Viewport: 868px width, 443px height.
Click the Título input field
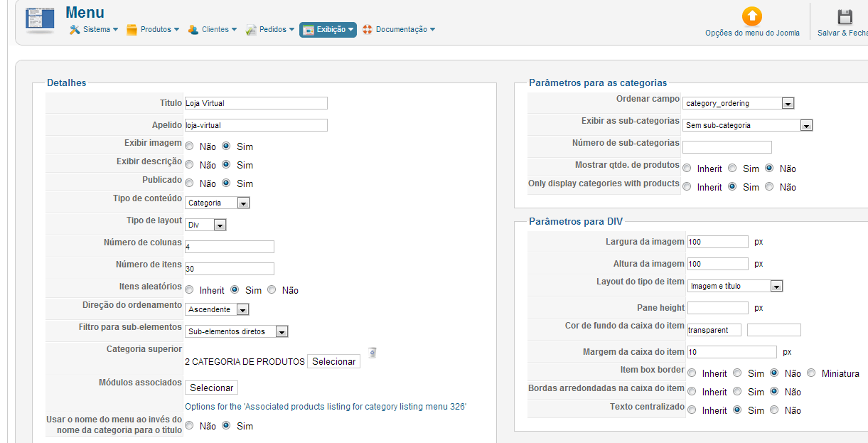[x=256, y=103]
